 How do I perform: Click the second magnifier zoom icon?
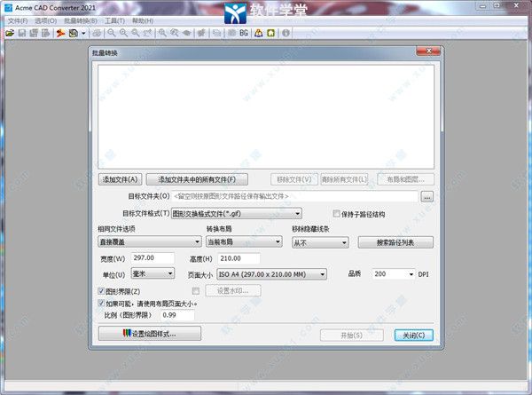point(123,33)
